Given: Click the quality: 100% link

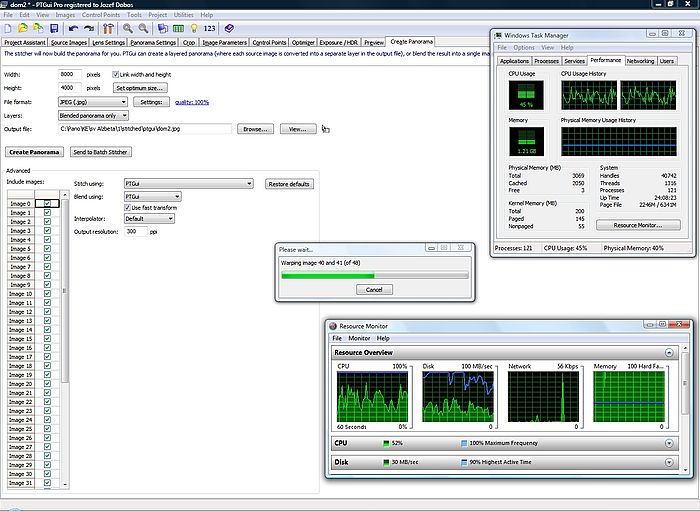Looking at the screenshot, I should click(192, 102).
